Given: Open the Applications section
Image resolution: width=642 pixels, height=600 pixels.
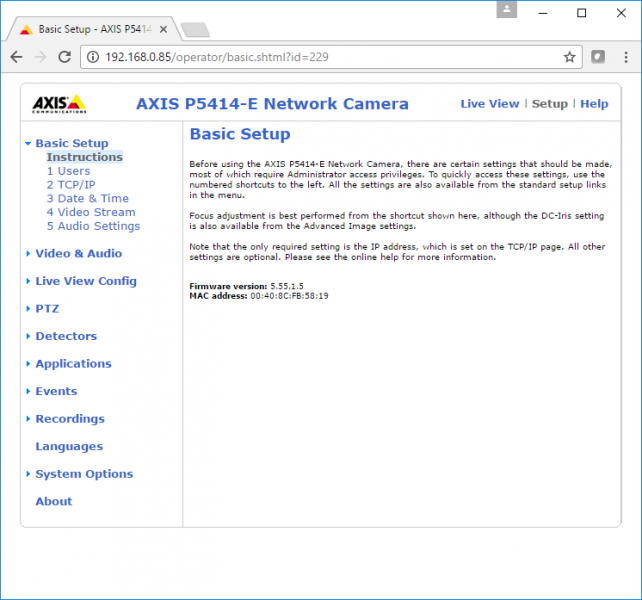Looking at the screenshot, I should coord(73,364).
